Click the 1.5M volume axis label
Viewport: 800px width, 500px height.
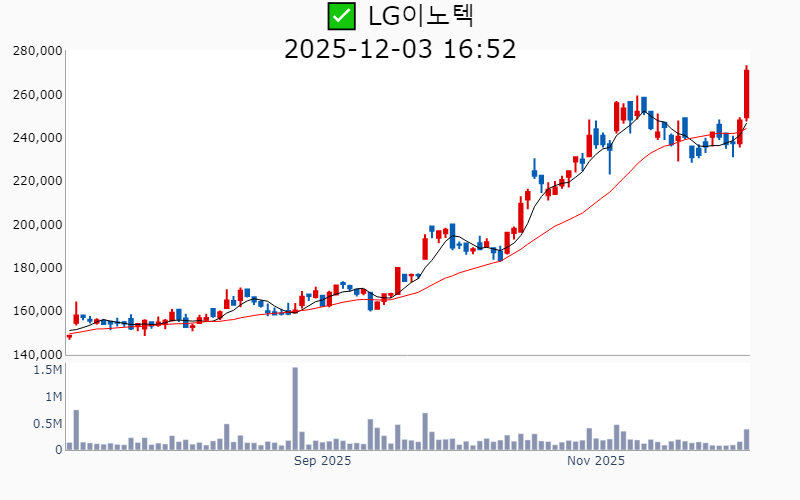coord(47,370)
